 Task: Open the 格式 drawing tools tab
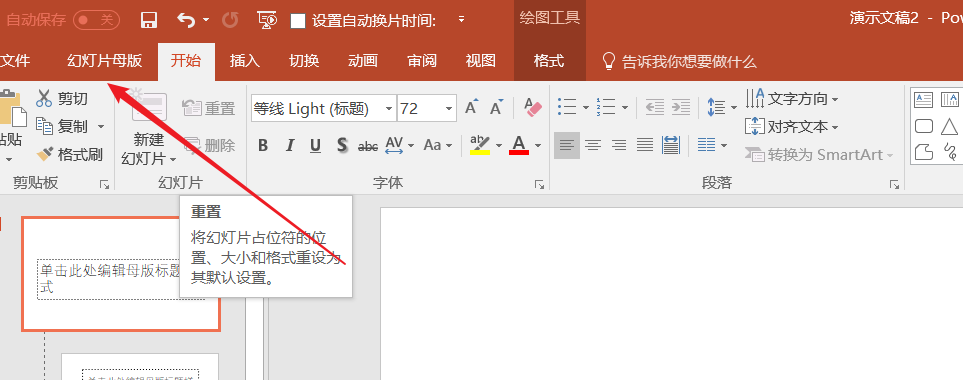click(549, 61)
